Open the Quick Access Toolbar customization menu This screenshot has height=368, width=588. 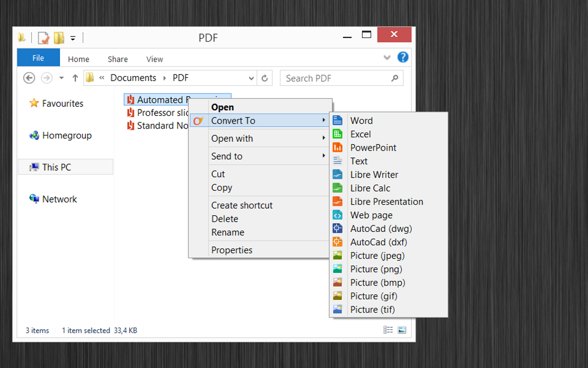73,37
